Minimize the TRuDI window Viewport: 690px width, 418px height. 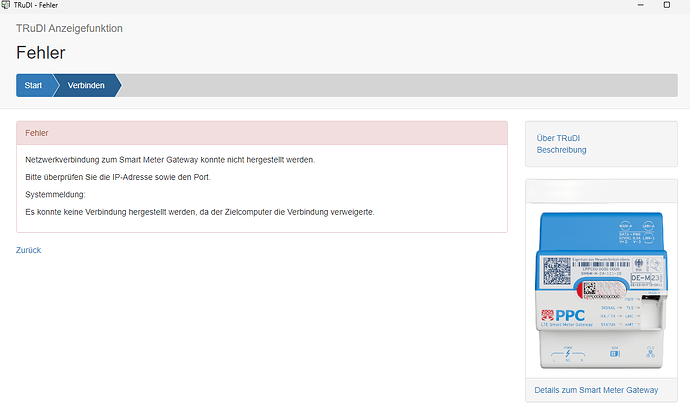(x=640, y=5)
